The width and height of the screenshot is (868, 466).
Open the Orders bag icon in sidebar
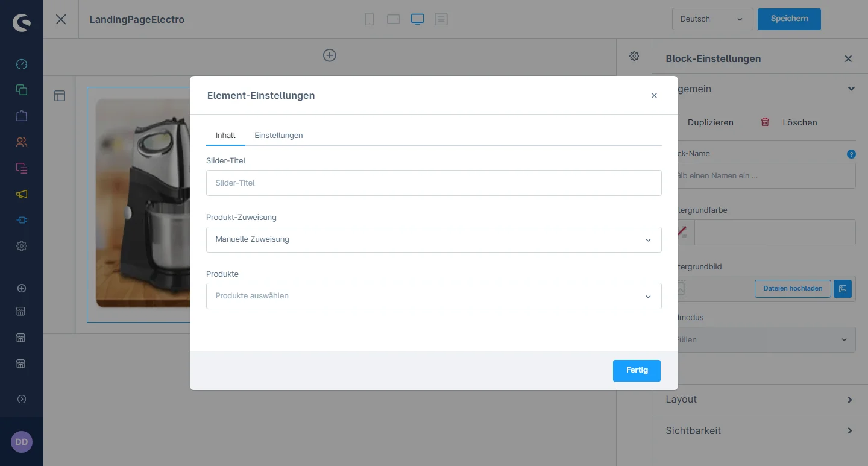point(22,116)
